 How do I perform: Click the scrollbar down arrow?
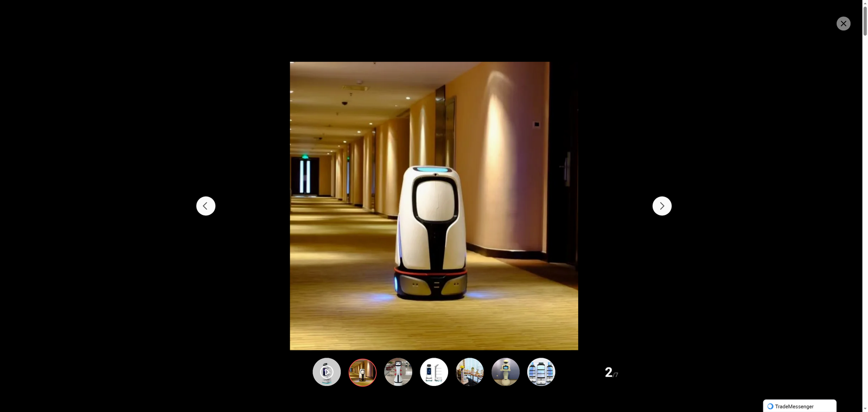point(865,408)
